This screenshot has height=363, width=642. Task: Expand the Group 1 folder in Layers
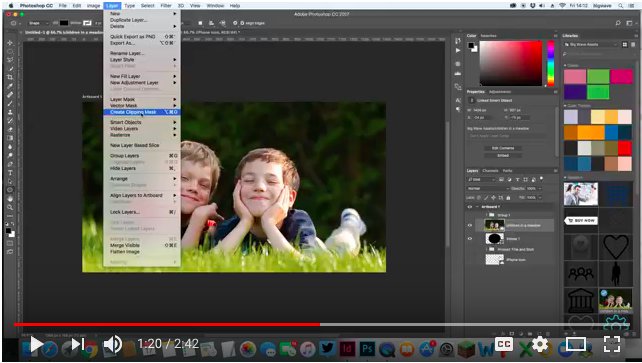click(x=487, y=215)
